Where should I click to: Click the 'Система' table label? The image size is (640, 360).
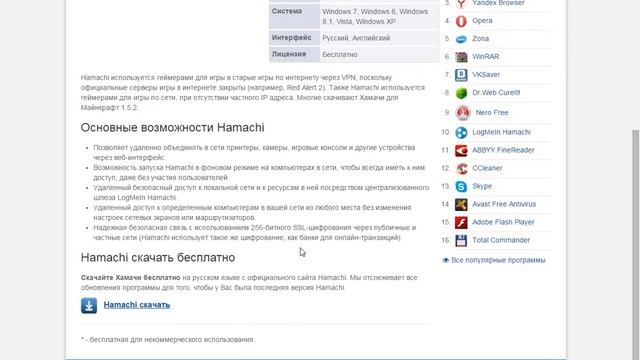pyautogui.click(x=287, y=11)
